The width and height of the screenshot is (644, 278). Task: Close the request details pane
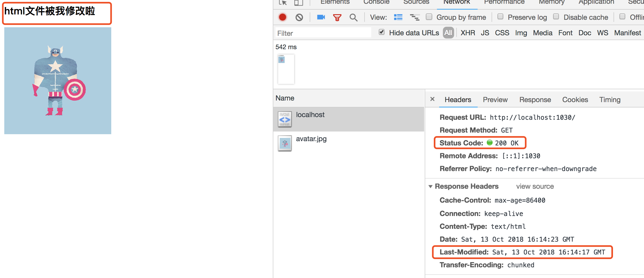[432, 99]
